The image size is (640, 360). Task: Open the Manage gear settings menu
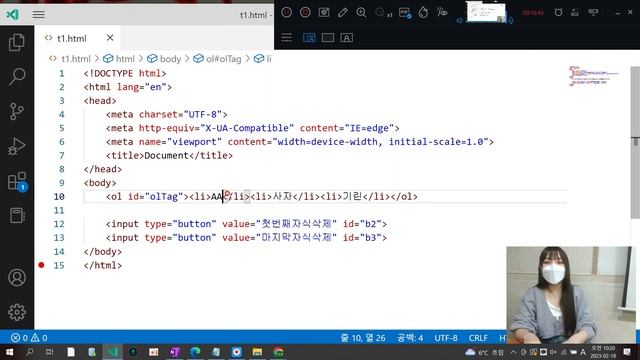[x=17, y=312]
